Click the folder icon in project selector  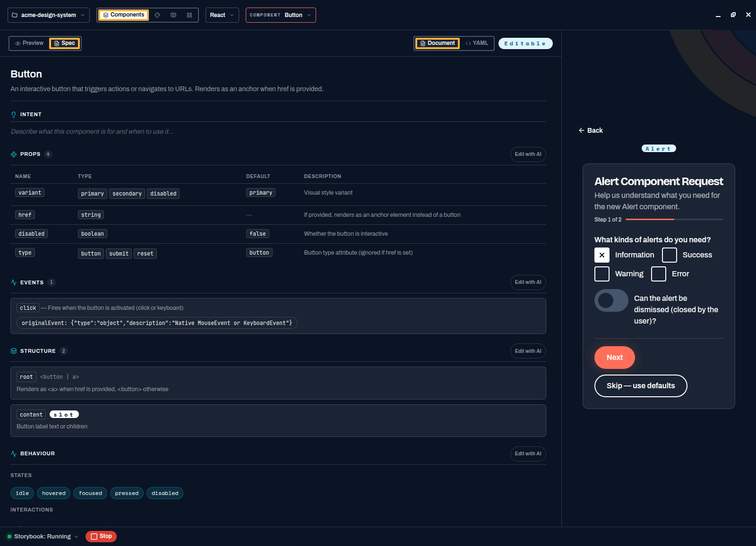point(15,15)
